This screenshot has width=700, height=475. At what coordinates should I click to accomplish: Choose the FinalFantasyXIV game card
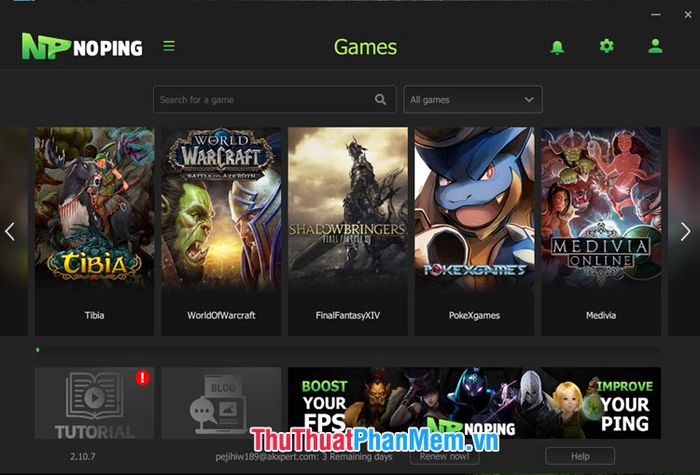tap(348, 231)
